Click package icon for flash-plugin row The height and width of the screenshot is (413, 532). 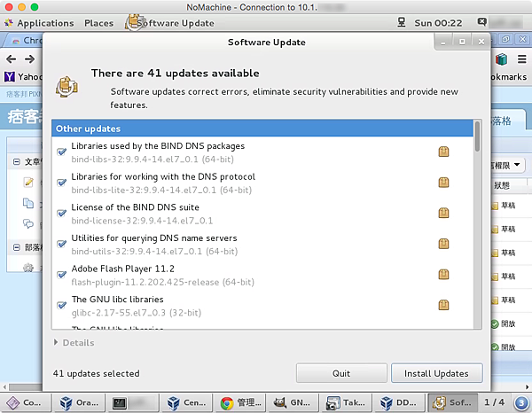(443, 275)
